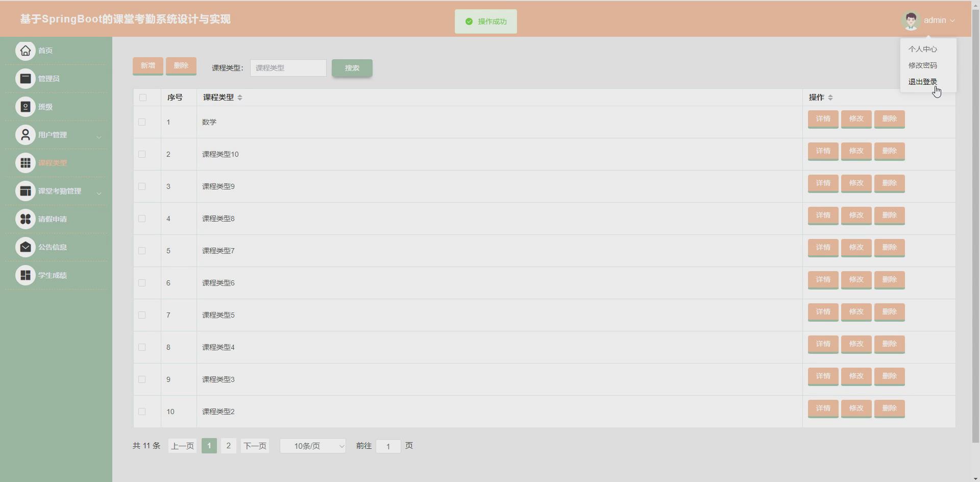980x482 pixels.
Task: Click 详情 for 课程类型5 row
Action: click(x=823, y=312)
